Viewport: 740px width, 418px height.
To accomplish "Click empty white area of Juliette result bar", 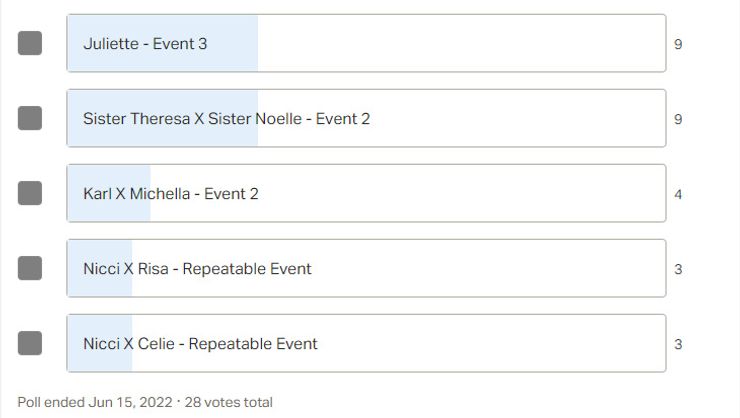I will pos(460,44).
